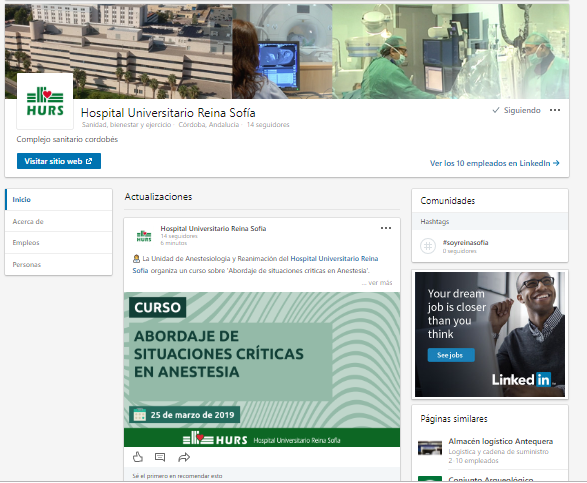Click the small HURS avatar in the post
587x483 pixels.
(144, 236)
